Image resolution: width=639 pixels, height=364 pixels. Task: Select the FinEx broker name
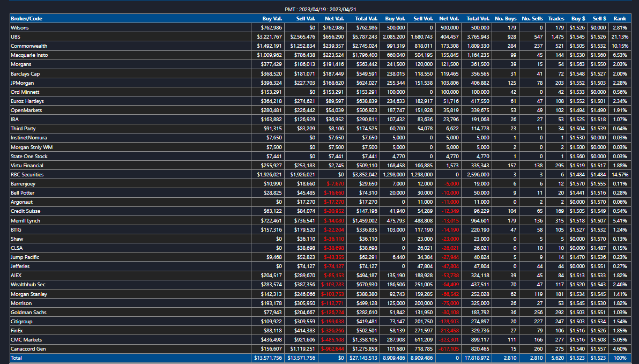coord(17,331)
